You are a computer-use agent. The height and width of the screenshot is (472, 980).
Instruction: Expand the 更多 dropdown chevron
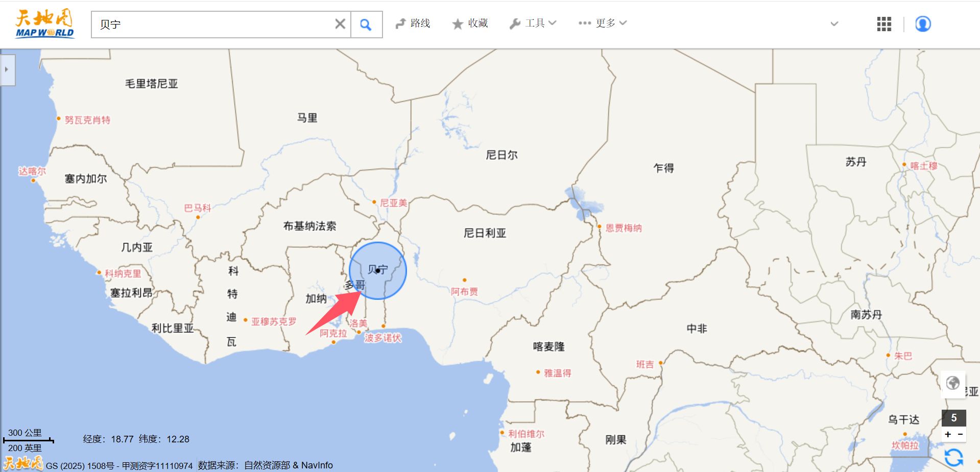[622, 23]
